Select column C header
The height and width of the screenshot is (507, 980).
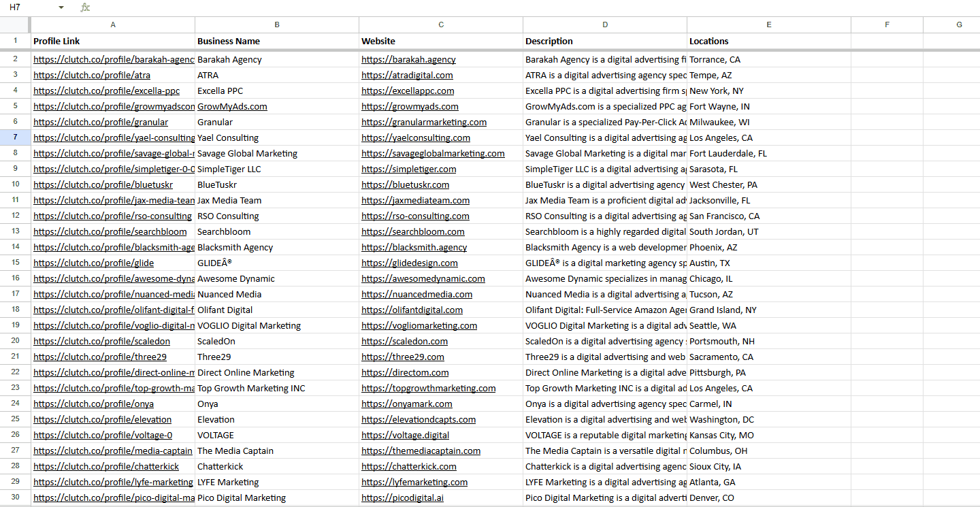coord(441,24)
